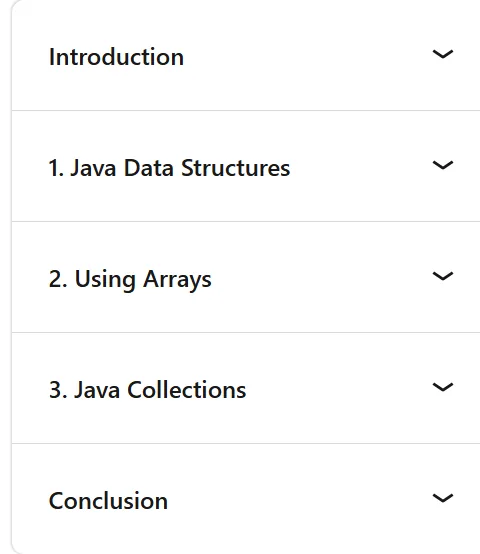
Task: Show the Introduction lesson list
Action: pos(246,56)
